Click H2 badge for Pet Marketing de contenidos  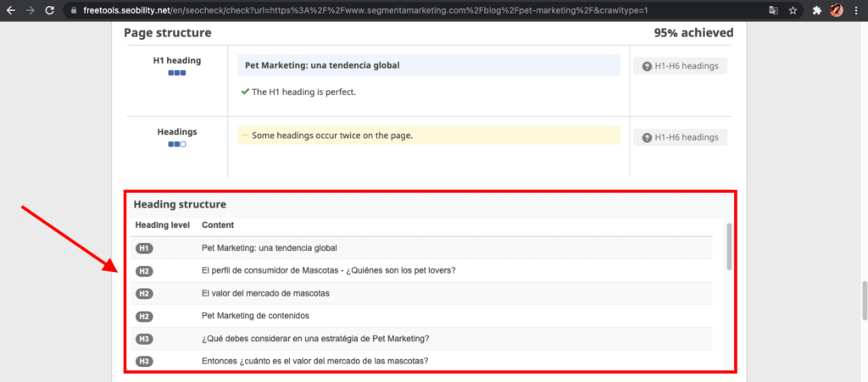pyautogui.click(x=144, y=316)
